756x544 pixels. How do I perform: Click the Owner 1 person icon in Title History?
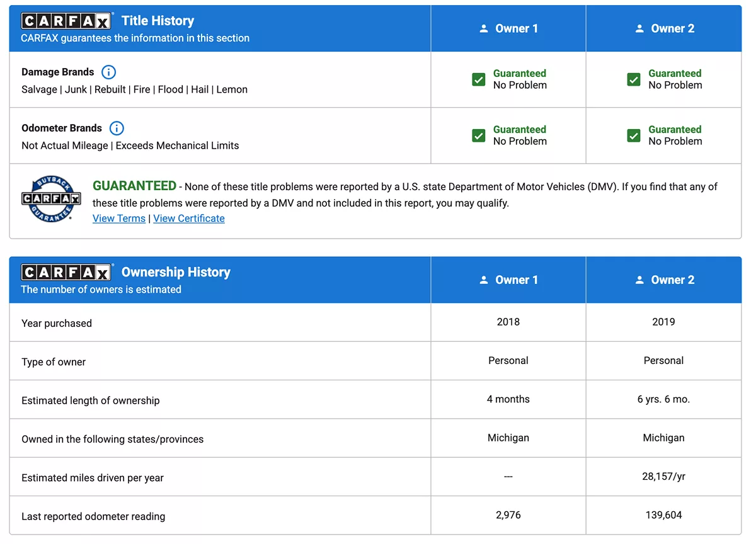pyautogui.click(x=484, y=29)
